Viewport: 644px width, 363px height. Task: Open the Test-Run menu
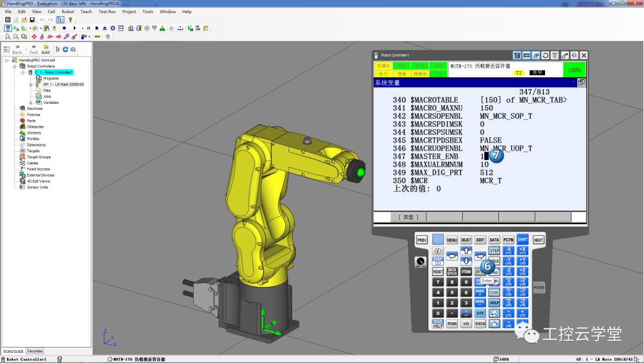pos(107,11)
